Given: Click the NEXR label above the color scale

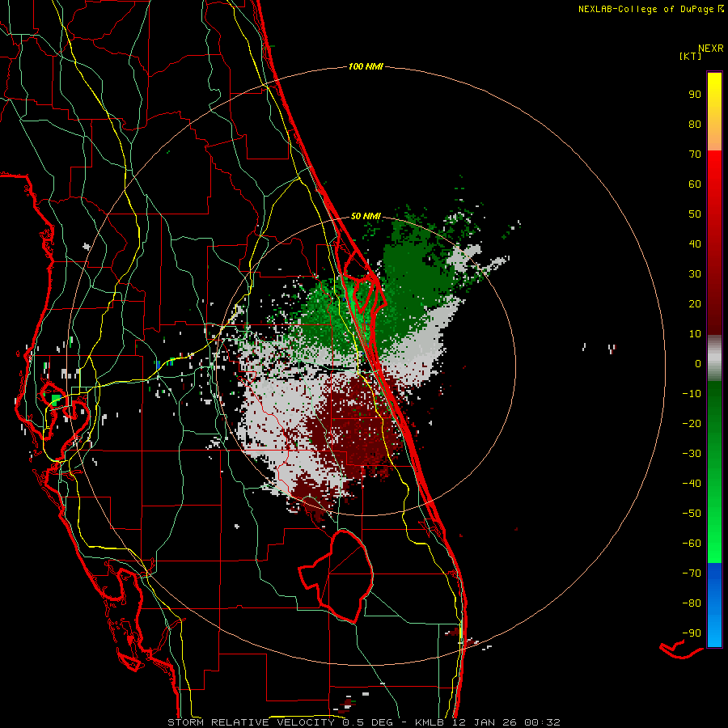Looking at the screenshot, I should (710, 49).
